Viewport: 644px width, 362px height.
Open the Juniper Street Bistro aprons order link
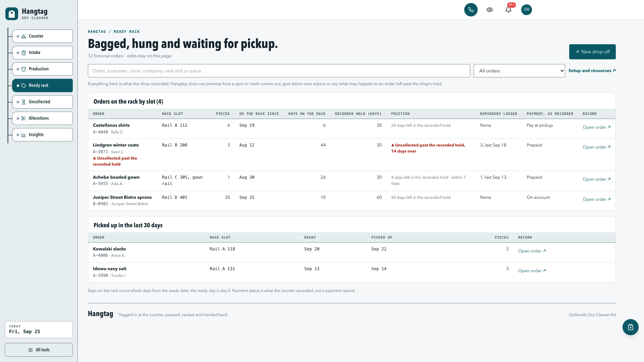coord(597,199)
